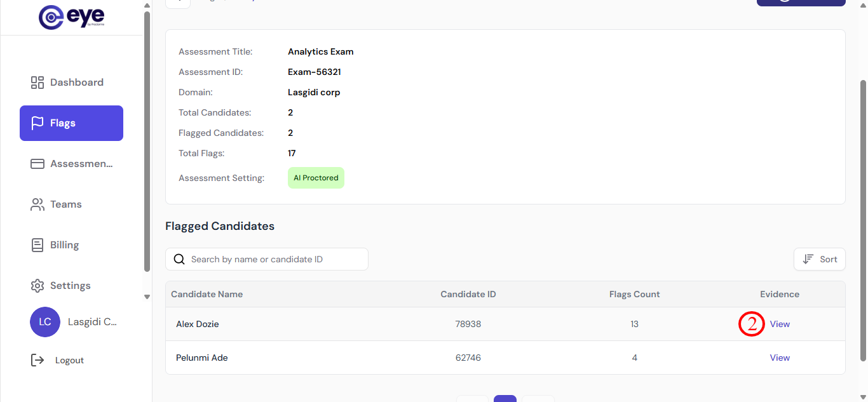Open the Teams section
The width and height of the screenshot is (868, 402).
[71, 204]
